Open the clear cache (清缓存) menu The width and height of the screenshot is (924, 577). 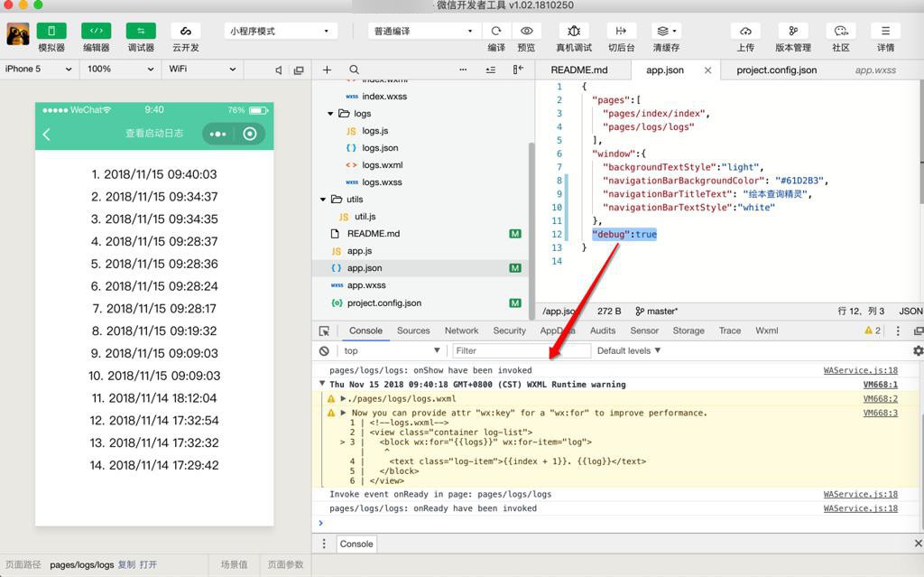click(x=667, y=31)
